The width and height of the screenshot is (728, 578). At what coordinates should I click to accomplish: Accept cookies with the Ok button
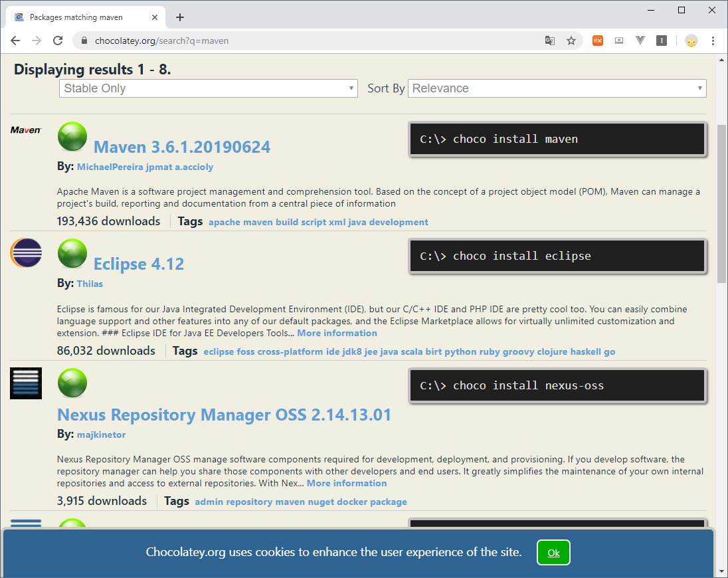(x=553, y=553)
